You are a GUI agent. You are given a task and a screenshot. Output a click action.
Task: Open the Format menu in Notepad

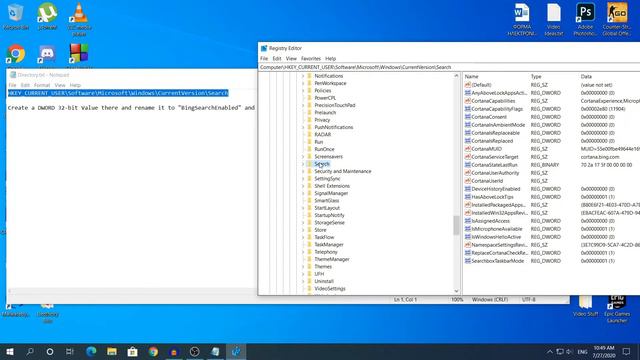42,85
